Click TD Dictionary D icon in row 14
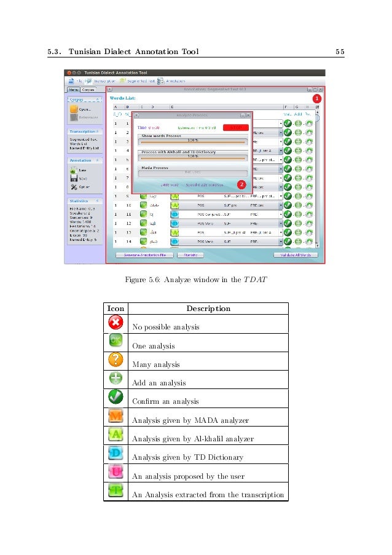 point(174,242)
